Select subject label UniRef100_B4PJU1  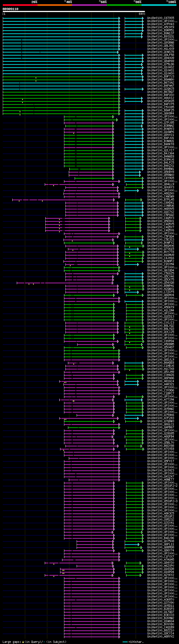pos(161,138)
